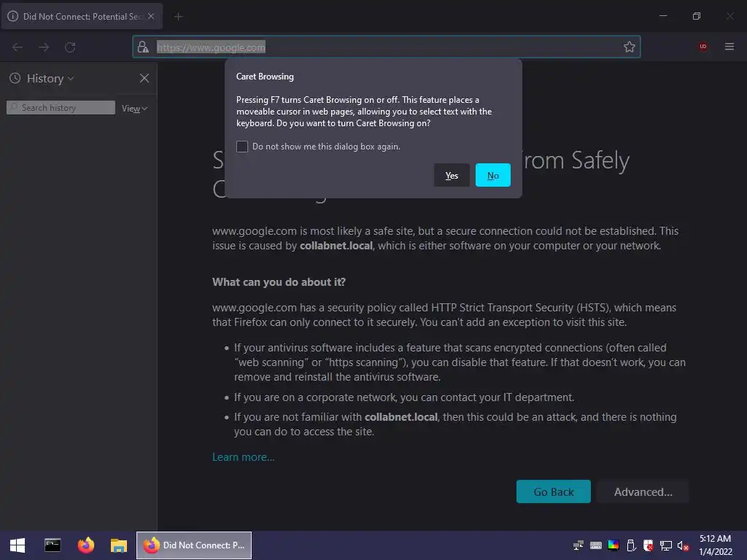Open the Learn more link
The width and height of the screenshot is (747, 560).
click(x=244, y=457)
